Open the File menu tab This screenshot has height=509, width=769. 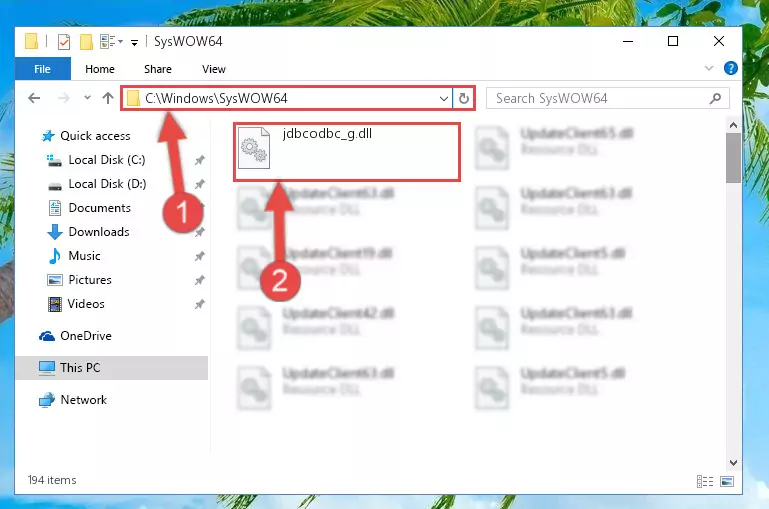[x=43, y=69]
